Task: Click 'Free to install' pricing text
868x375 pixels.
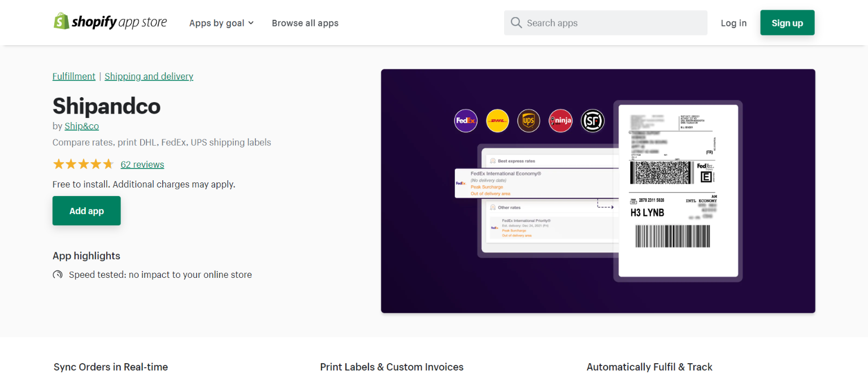Action: pyautogui.click(x=144, y=184)
